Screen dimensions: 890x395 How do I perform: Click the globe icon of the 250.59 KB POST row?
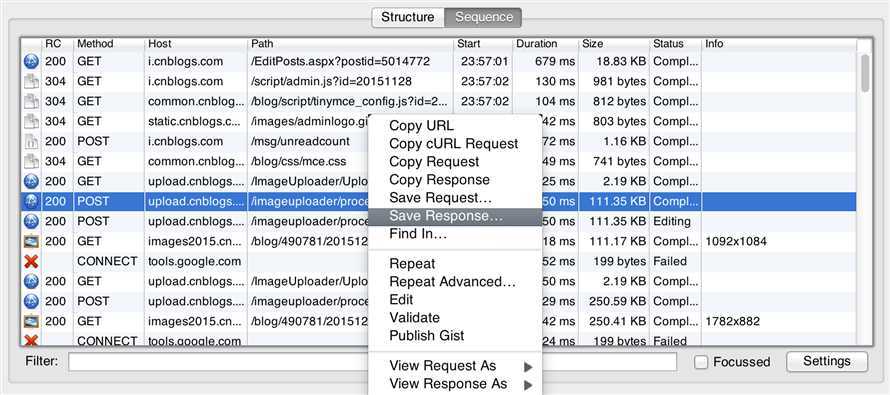[x=31, y=301]
